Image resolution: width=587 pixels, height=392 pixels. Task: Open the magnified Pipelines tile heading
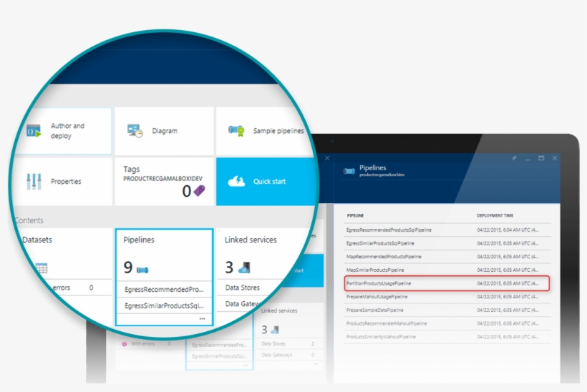(x=139, y=240)
